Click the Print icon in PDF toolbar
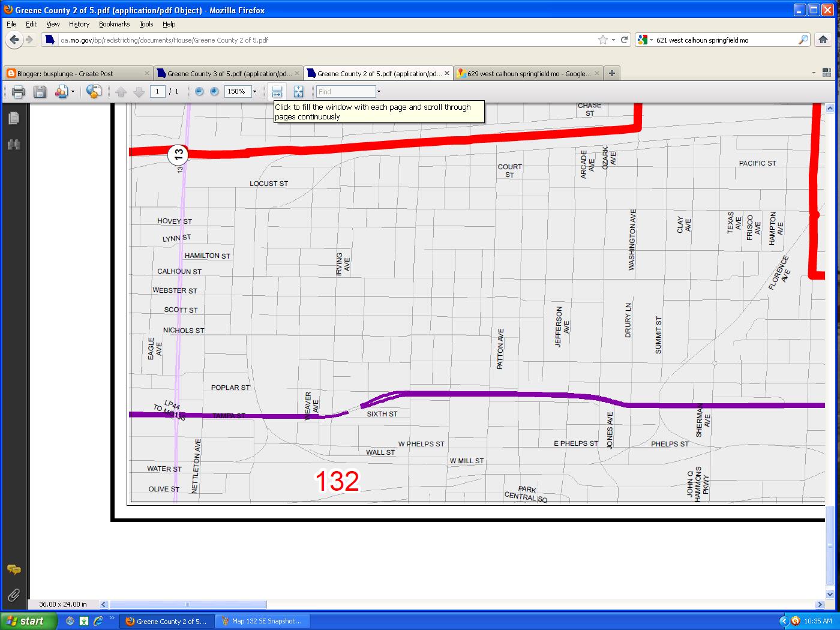This screenshot has width=840, height=630. 18,92
